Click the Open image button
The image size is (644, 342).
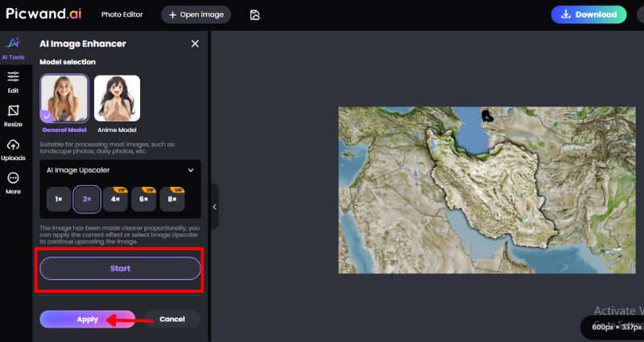196,14
